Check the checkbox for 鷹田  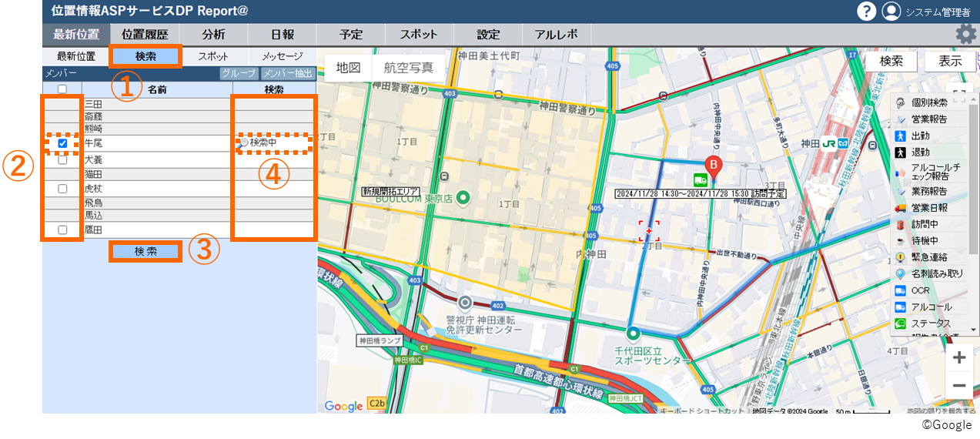click(x=62, y=230)
